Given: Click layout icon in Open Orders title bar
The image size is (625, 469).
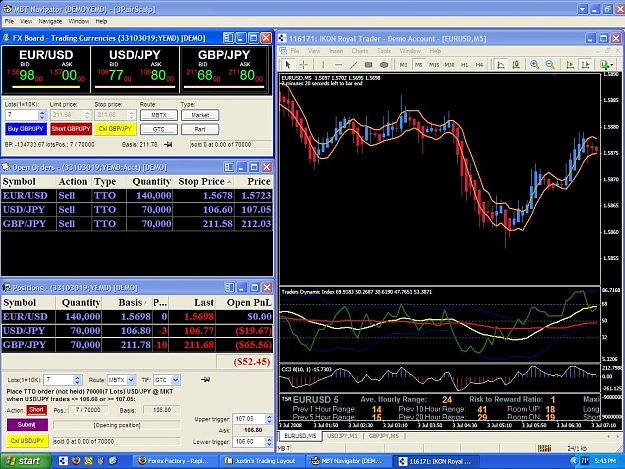Looking at the screenshot, I should click(x=229, y=167).
